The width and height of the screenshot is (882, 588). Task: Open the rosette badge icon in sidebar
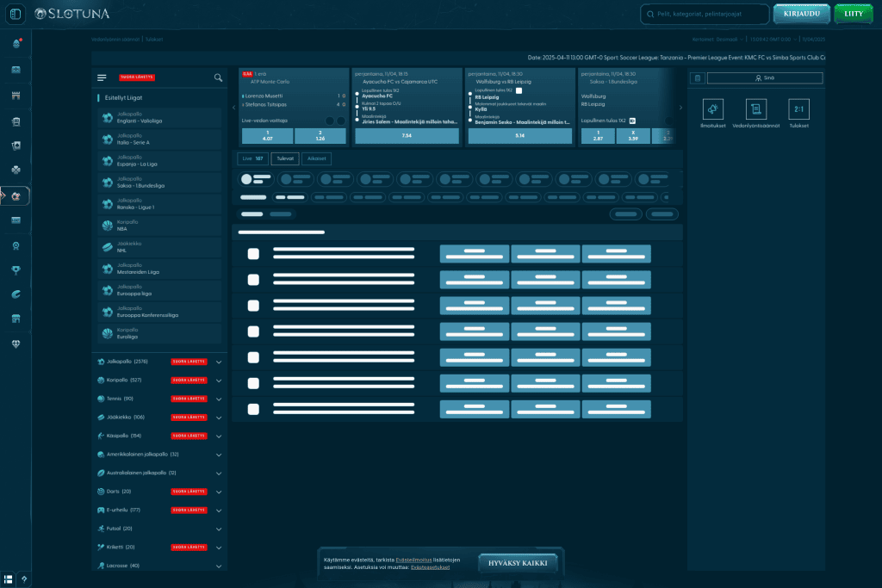coord(16,245)
